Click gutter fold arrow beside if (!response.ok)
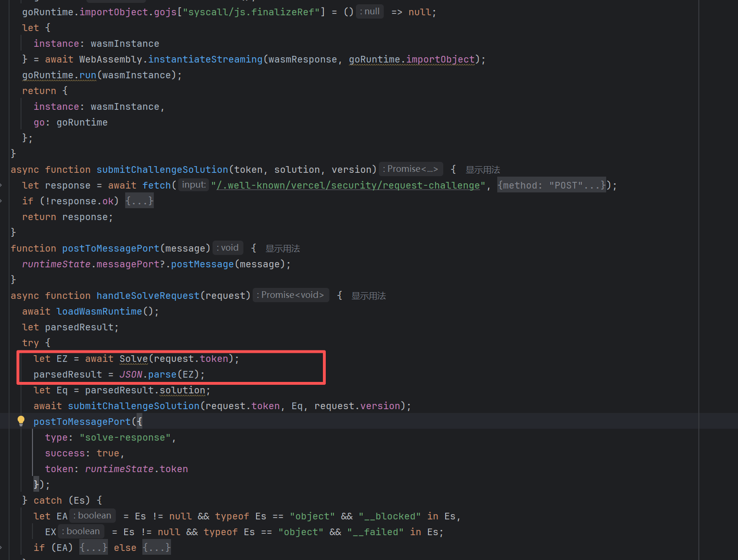 tap(1, 201)
